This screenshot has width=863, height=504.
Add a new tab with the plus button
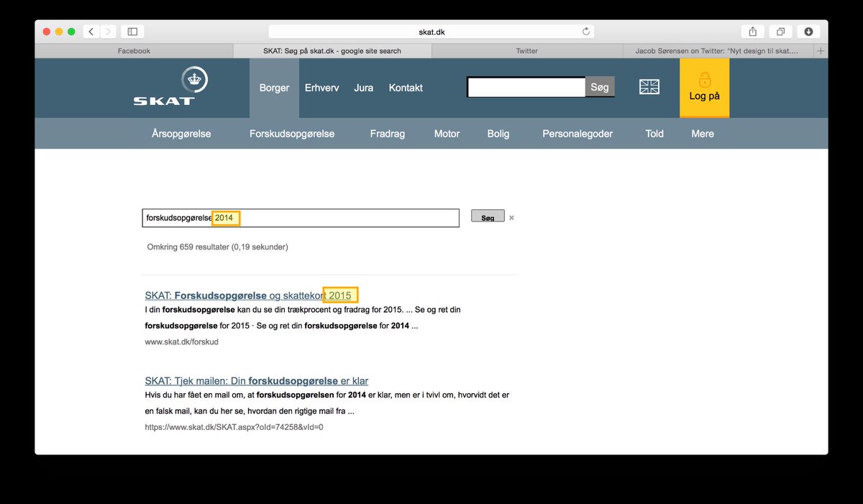point(821,51)
